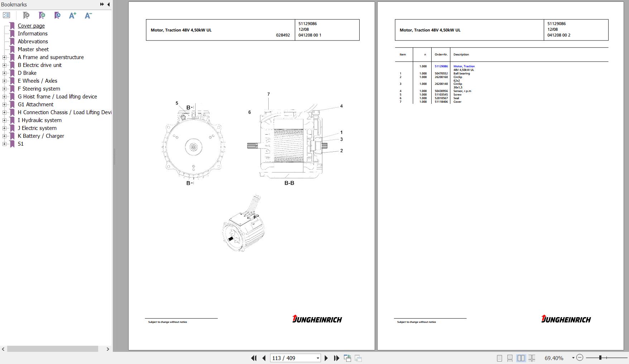Click the add new bookmark icon
This screenshot has width=629, height=364.
click(42, 15)
